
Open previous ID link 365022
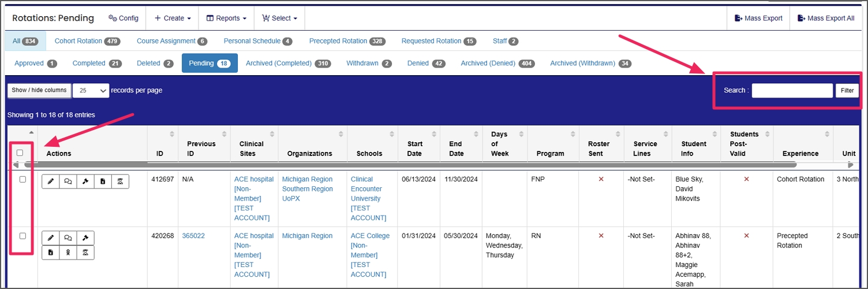193,236
